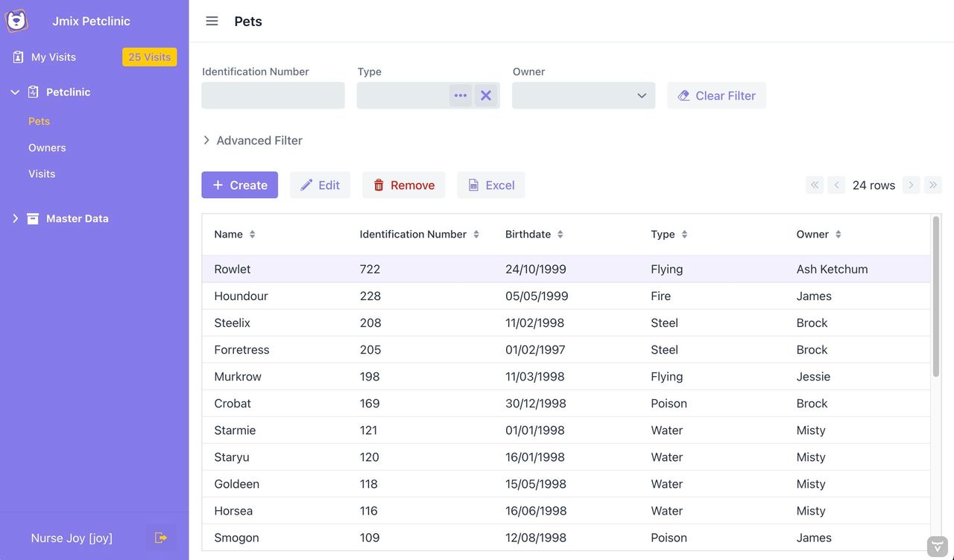The height and width of the screenshot is (560, 954).
Task: Select Visits in the sidebar menu
Action: pyautogui.click(x=41, y=174)
